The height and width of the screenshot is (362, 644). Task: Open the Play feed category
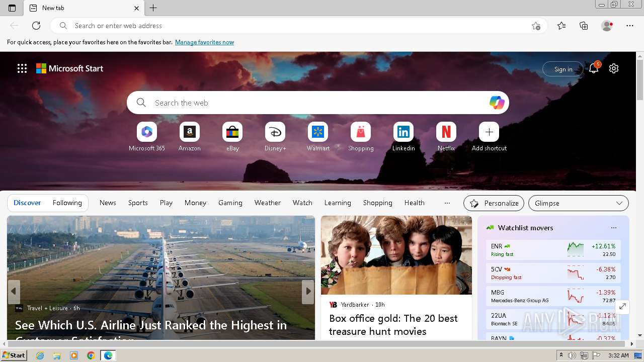[x=166, y=203]
